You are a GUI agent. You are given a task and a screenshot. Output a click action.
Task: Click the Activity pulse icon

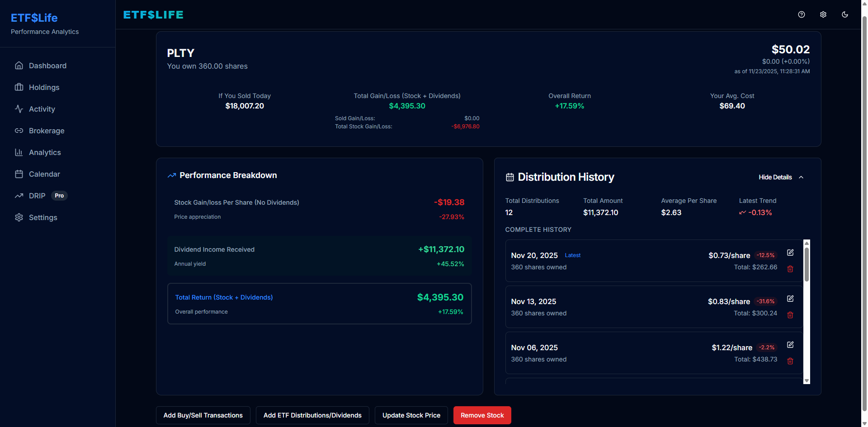(19, 109)
